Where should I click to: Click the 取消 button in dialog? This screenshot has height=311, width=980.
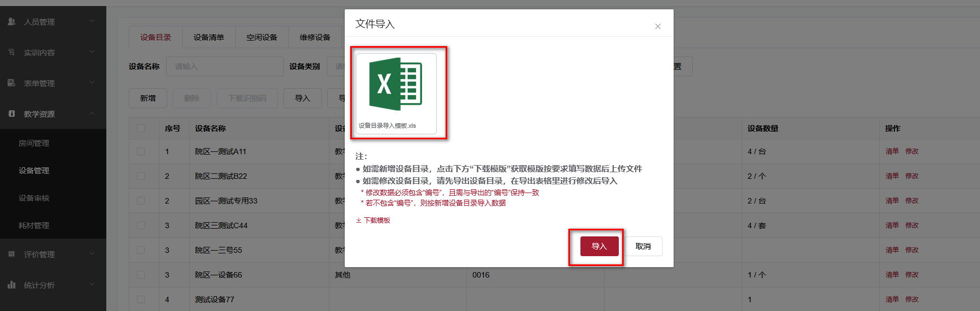click(643, 246)
